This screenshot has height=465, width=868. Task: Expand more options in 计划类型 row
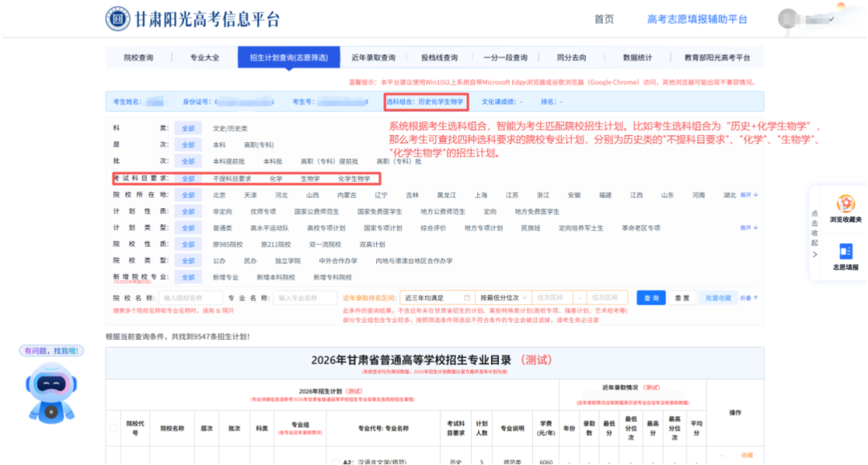click(749, 228)
